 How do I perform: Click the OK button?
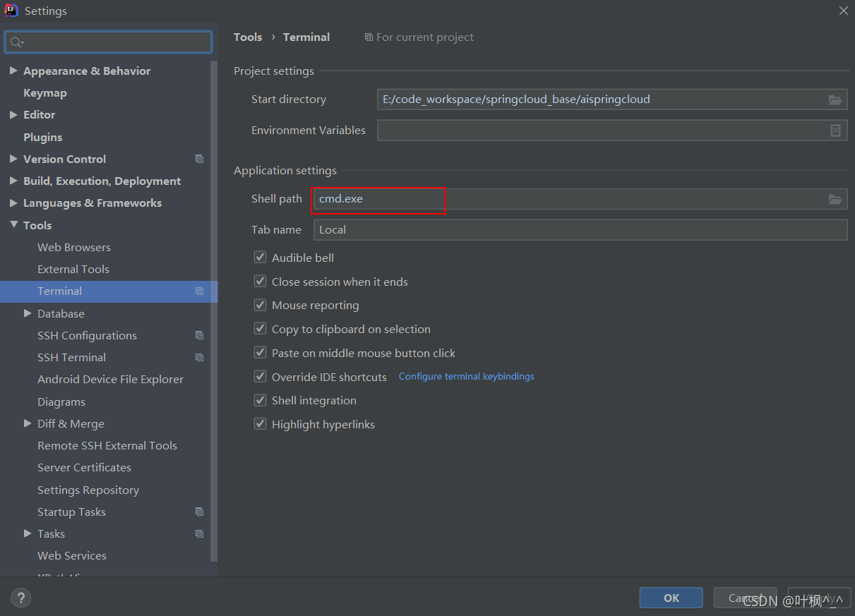(x=671, y=598)
